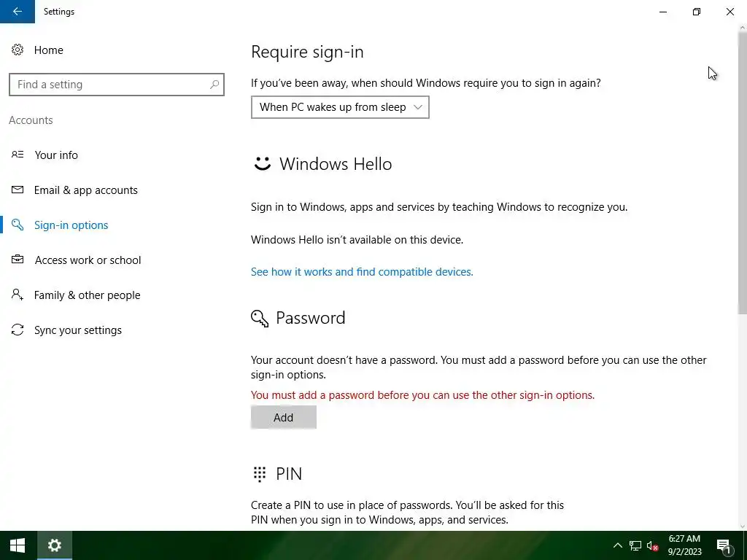
Task: Click the Sign-in options key icon
Action: 18,225
